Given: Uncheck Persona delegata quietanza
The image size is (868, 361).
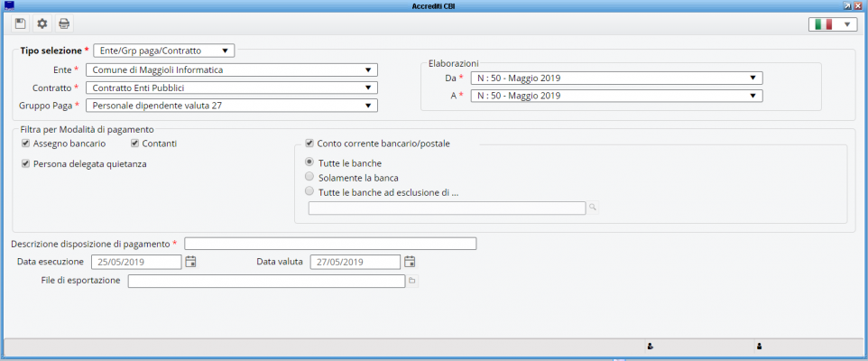Looking at the screenshot, I should click(25, 164).
